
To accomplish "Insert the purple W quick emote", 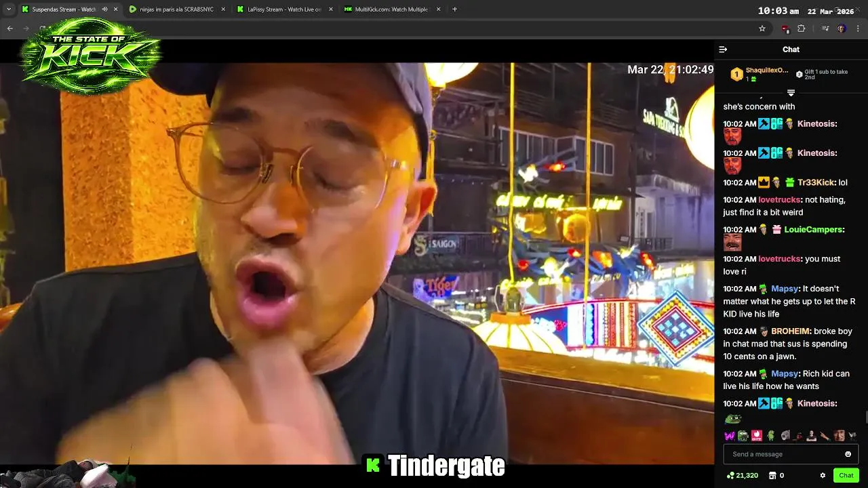I will 730,436.
